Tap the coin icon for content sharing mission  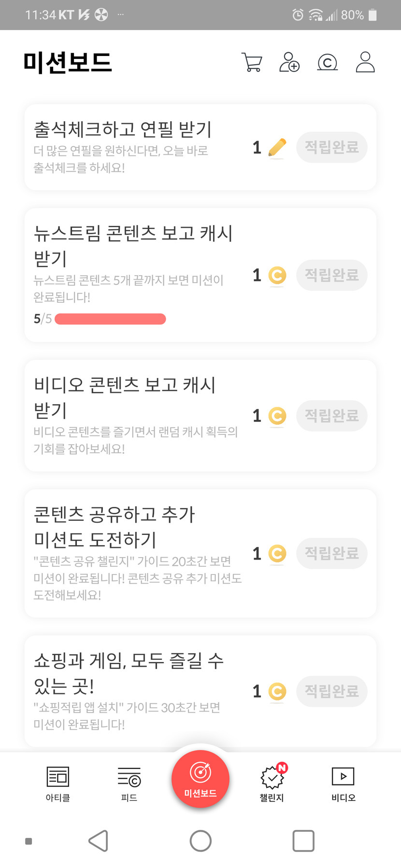point(277,553)
